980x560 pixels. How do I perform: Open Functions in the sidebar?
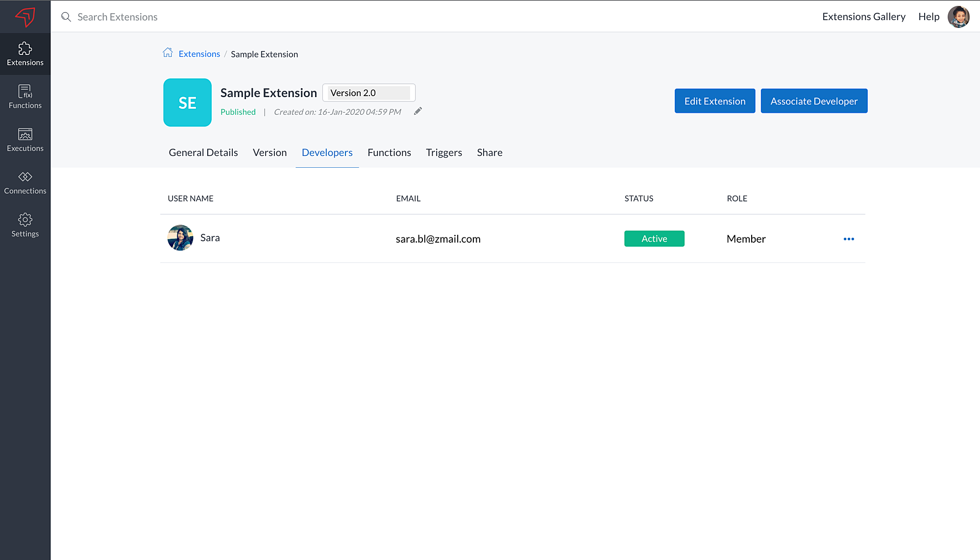tap(25, 97)
